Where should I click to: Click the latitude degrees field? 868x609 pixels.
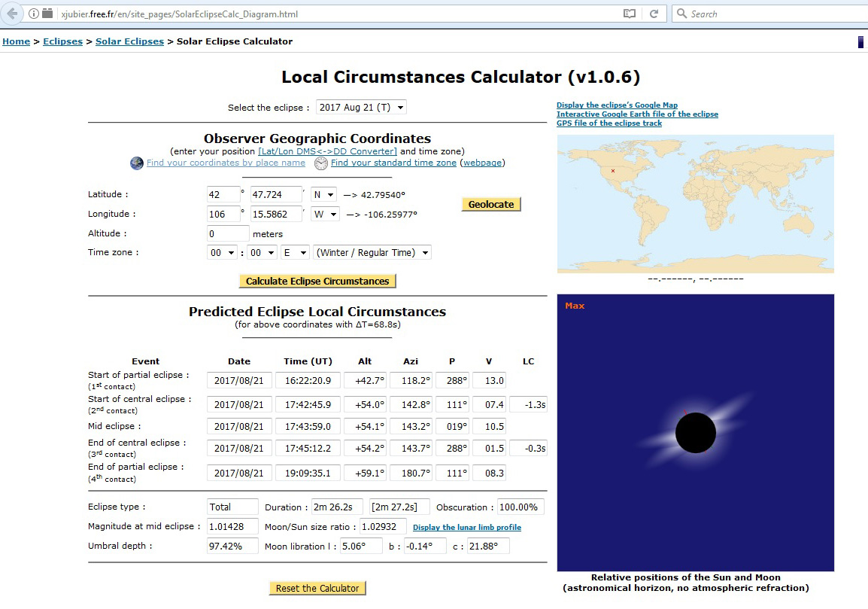(x=223, y=194)
